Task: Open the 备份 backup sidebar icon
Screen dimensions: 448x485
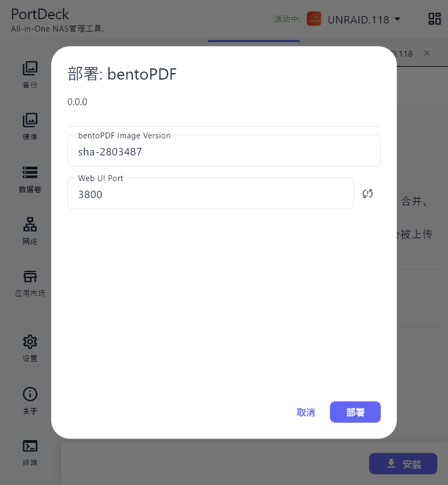Action: pos(30,69)
